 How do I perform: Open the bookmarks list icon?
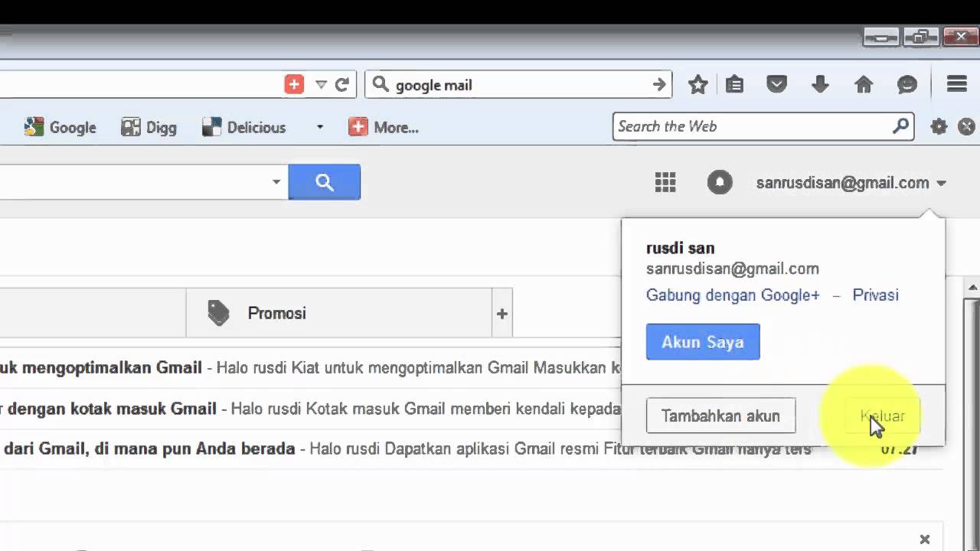(735, 85)
